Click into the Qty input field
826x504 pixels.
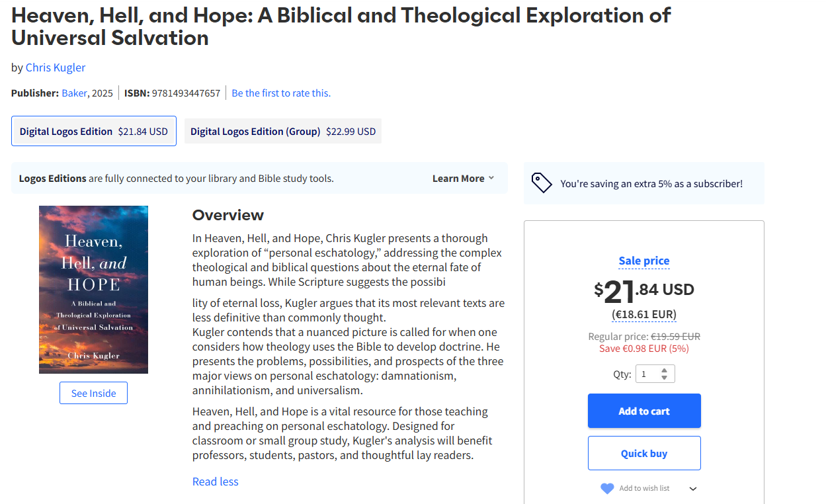coord(648,374)
